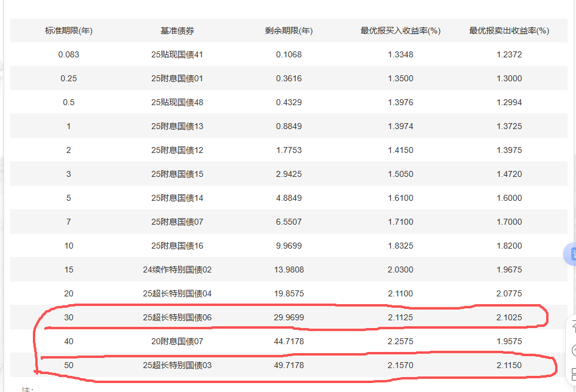
Task: Click remaining term value 29.9699
Action: coord(289,317)
